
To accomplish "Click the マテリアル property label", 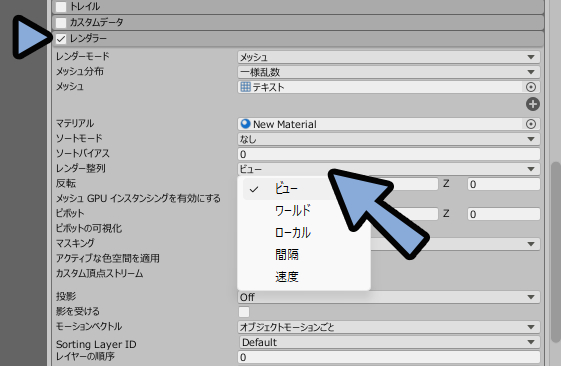I will click(75, 123).
